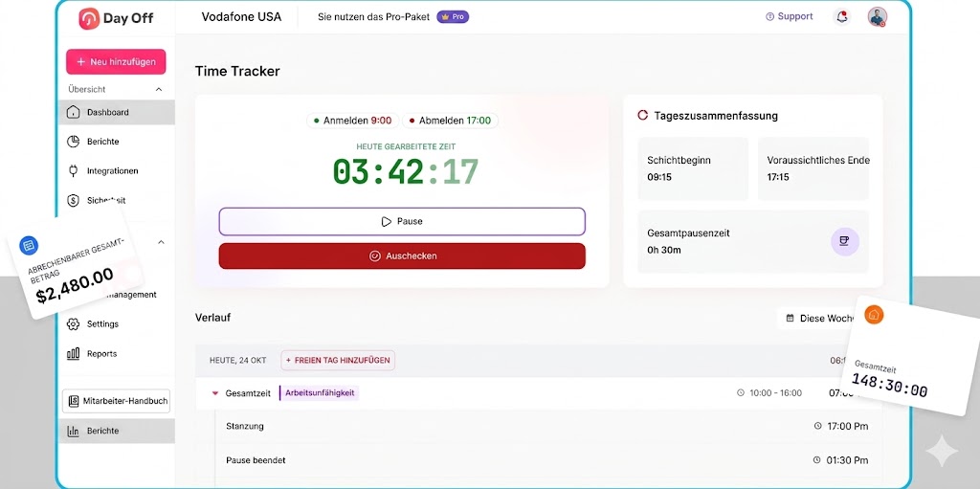Open the Diese Woche date filter
Viewport: 980px width, 489px height.
(x=819, y=319)
